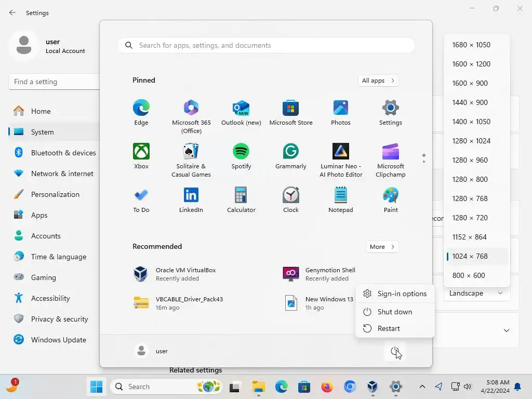Launch Notepad from pinned apps
Viewport: 532px width, 399px height.
coord(341,200)
